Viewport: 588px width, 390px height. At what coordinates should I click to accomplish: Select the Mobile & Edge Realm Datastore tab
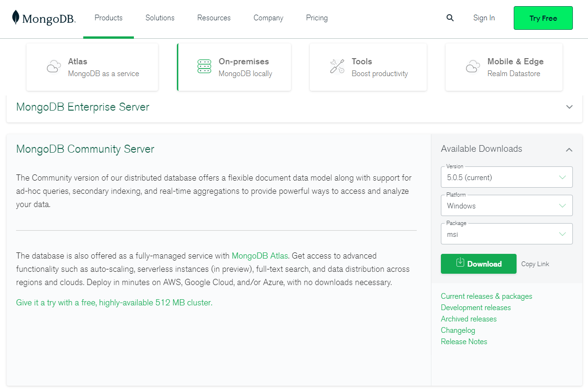pos(504,67)
